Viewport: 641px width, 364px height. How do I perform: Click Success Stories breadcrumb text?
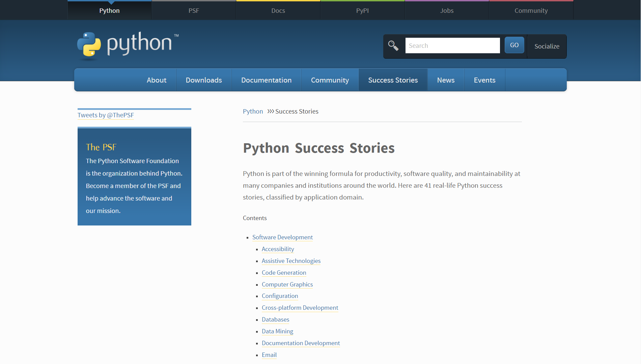[x=297, y=112]
